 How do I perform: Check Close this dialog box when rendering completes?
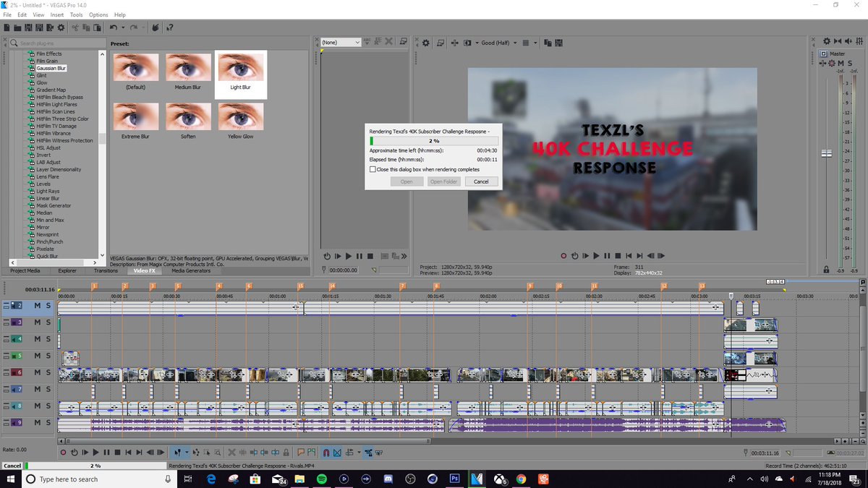tap(373, 169)
